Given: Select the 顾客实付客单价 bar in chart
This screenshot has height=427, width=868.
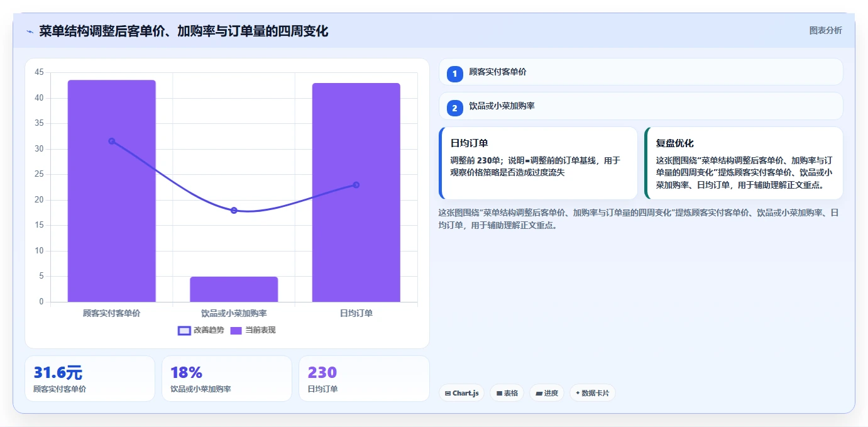Looking at the screenshot, I should (x=112, y=191).
